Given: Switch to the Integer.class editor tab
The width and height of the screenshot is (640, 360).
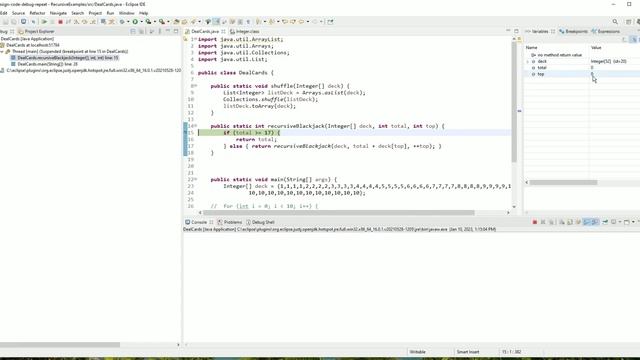Looking at the screenshot, I should [244, 31].
